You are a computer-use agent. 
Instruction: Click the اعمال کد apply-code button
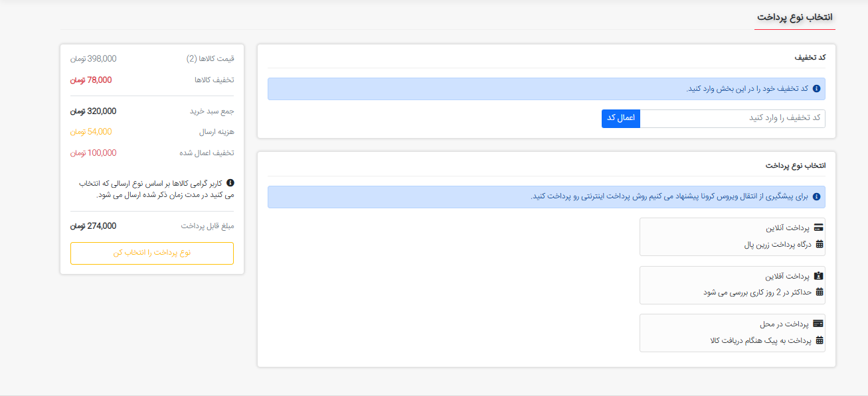620,118
